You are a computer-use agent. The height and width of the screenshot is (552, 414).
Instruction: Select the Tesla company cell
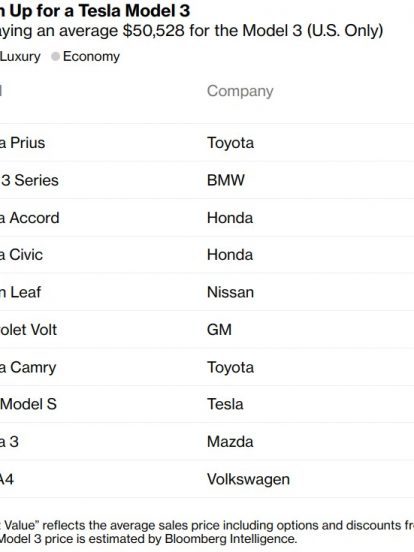225,404
